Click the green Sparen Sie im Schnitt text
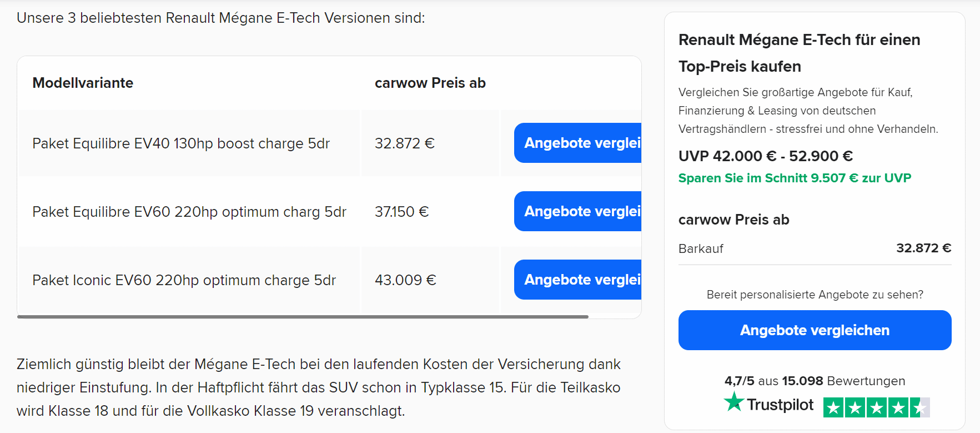The height and width of the screenshot is (433, 980). point(795,178)
